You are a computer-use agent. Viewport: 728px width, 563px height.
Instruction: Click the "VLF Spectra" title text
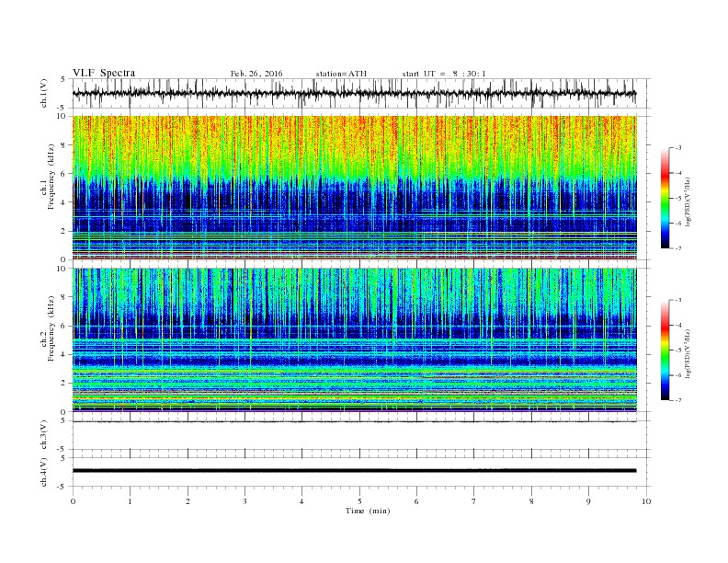[x=104, y=73]
